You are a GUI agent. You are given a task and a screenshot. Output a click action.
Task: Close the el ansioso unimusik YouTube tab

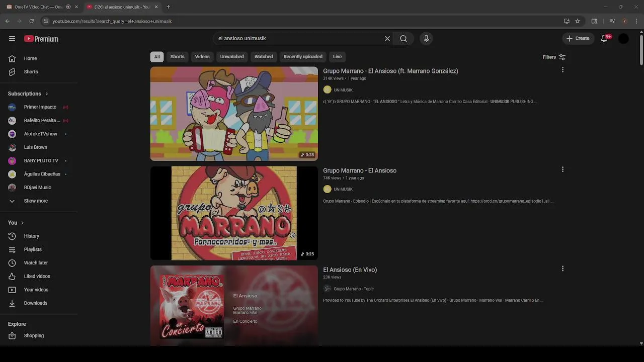(156, 7)
